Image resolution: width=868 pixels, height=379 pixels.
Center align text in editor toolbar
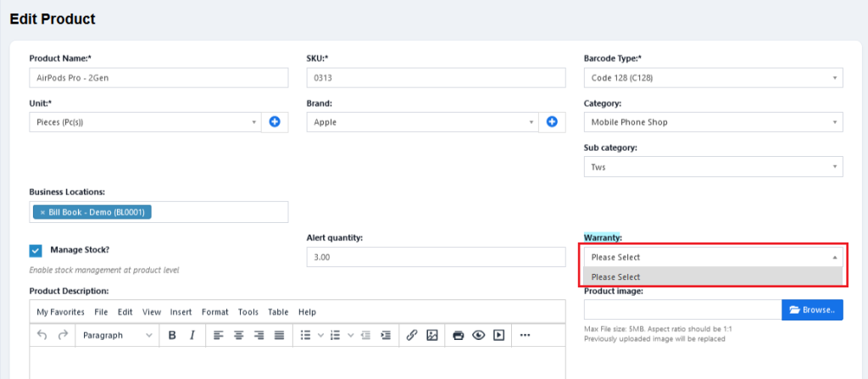[x=238, y=335]
